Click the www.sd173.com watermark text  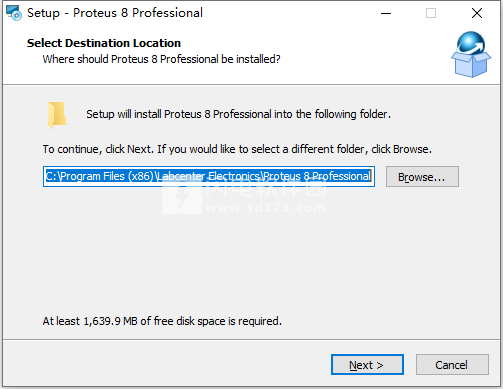(266, 208)
